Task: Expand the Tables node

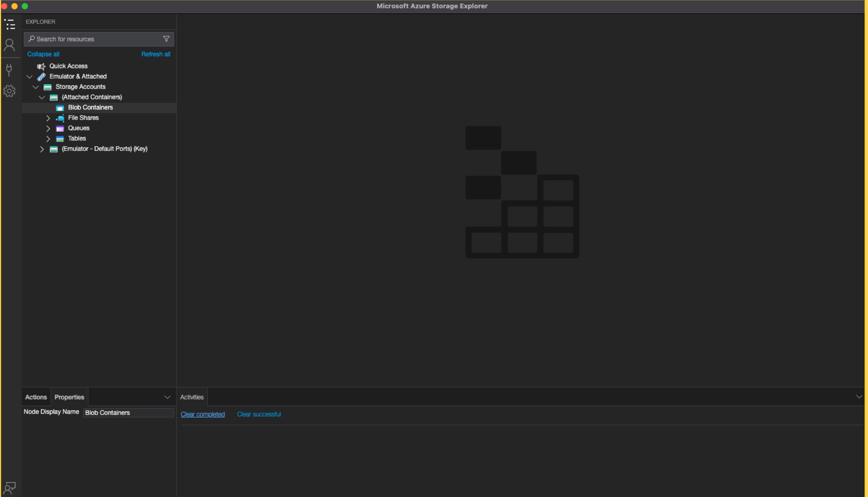Action: 48,138
